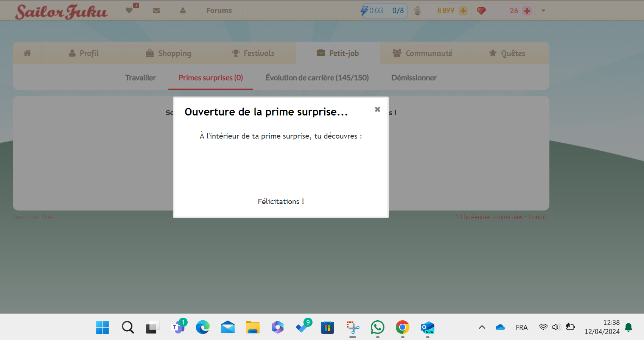Go to the home tab icon
The width and height of the screenshot is (644, 340).
[x=27, y=53]
